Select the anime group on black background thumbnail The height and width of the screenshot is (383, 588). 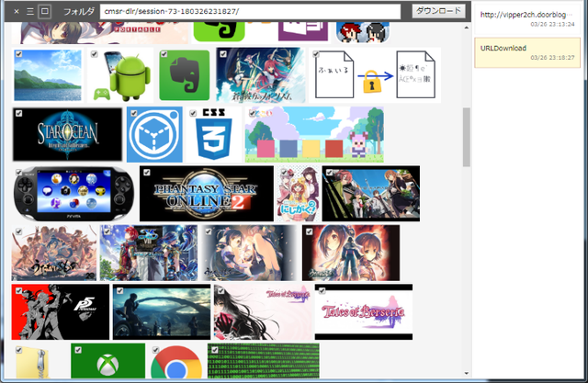click(x=371, y=194)
